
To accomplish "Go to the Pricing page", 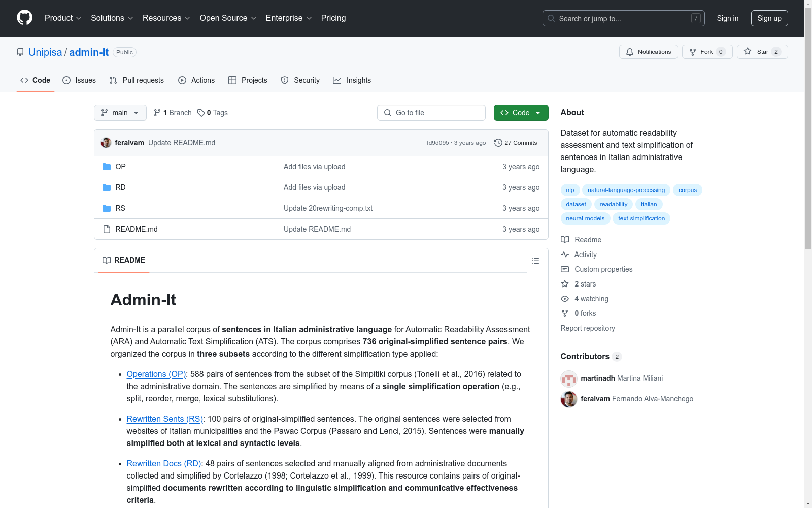I will click(333, 18).
